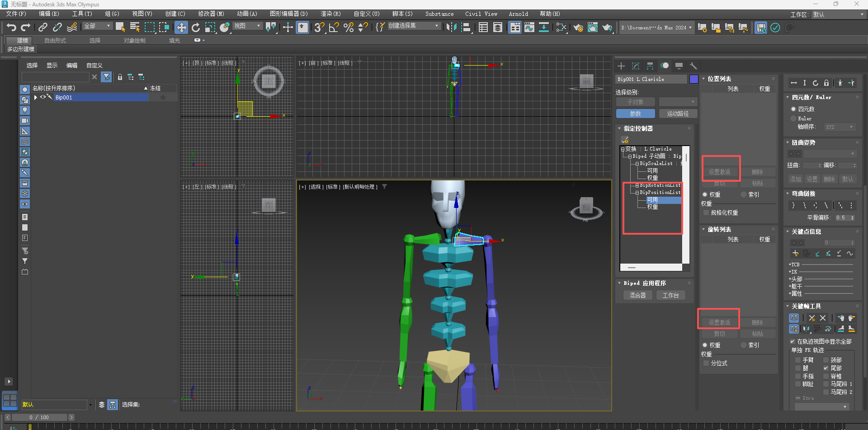Open the 动画(A) menu
This screenshot has width=868, height=430.
pyautogui.click(x=247, y=14)
